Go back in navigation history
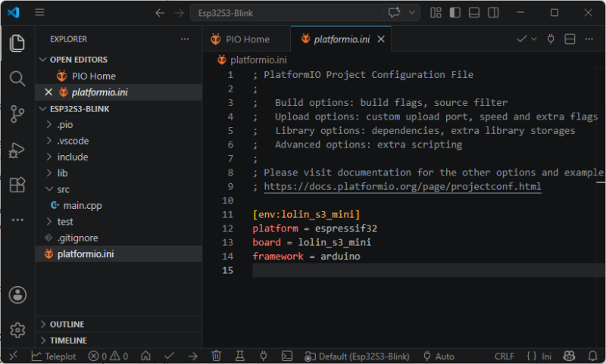Viewport: 606px width, 364px height. [x=160, y=13]
